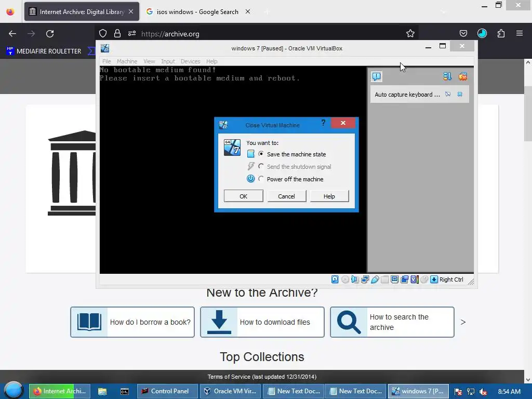Viewport: 532px width, 399px height.
Task: Click the optical disk status icon
Action: click(345, 279)
